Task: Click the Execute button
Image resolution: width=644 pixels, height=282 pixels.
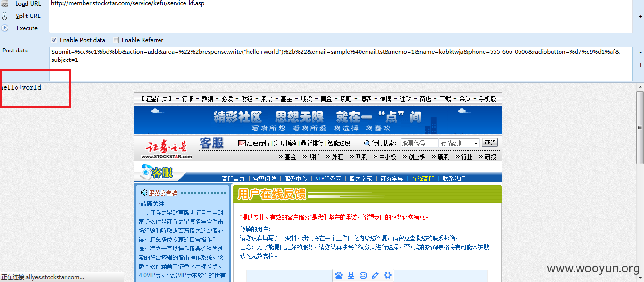Action: coord(27,28)
